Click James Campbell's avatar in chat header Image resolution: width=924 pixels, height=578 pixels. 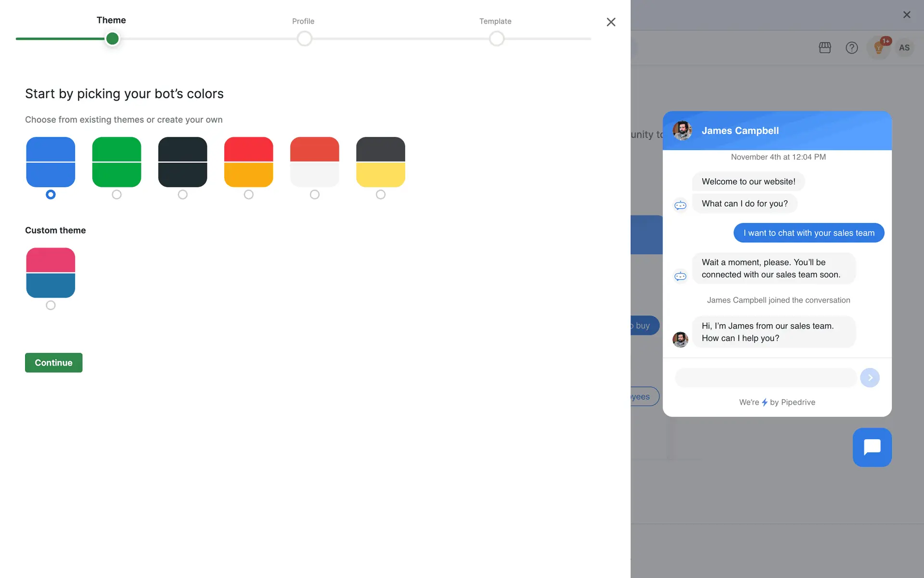(x=682, y=131)
